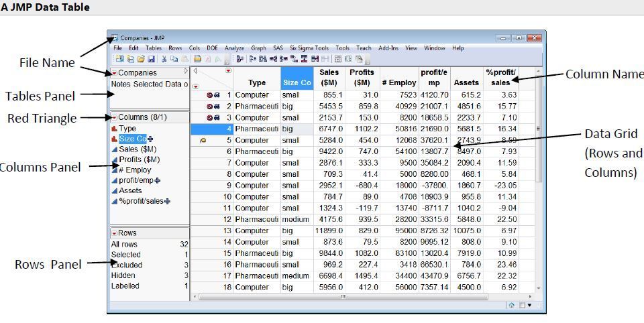Click the New Data Table toolbar icon
The width and height of the screenshot is (644, 323).
[120, 59]
